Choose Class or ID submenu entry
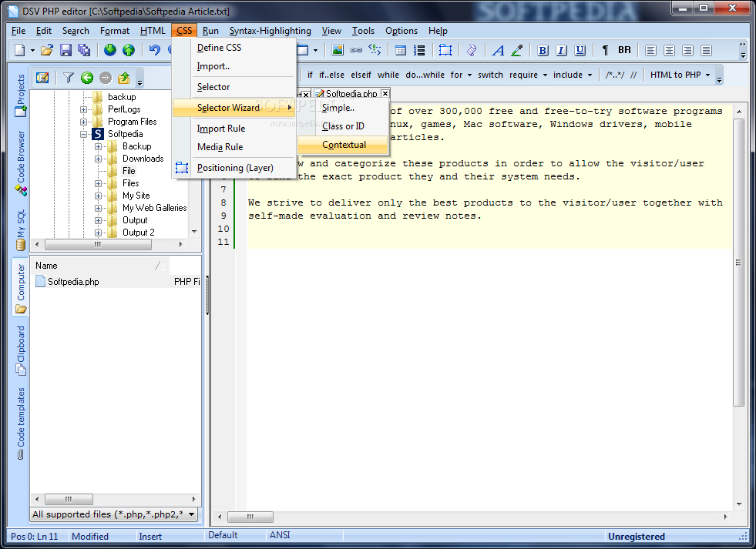The height and width of the screenshot is (549, 756). coord(343,126)
